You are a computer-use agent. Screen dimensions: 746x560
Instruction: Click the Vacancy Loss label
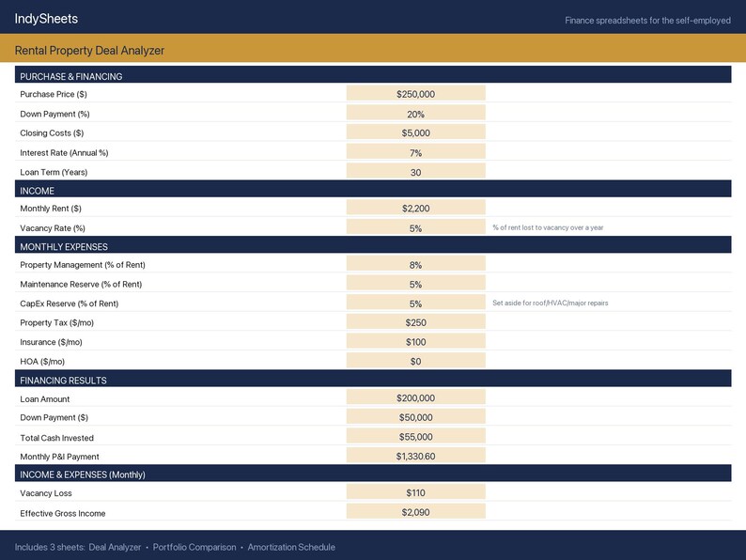click(46, 493)
